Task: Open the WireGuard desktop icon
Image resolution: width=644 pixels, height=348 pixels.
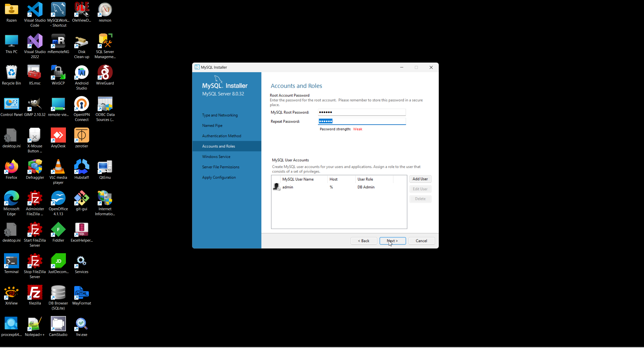Action: pos(105,73)
